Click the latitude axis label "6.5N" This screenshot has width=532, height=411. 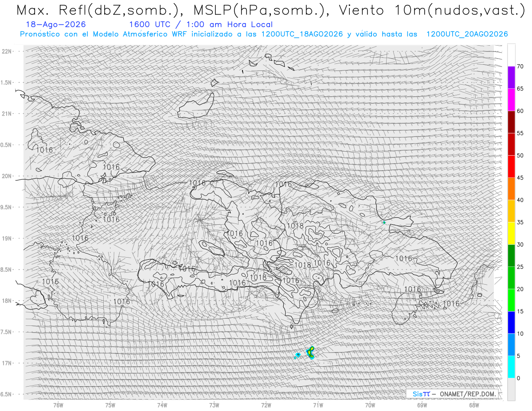coord(7,395)
